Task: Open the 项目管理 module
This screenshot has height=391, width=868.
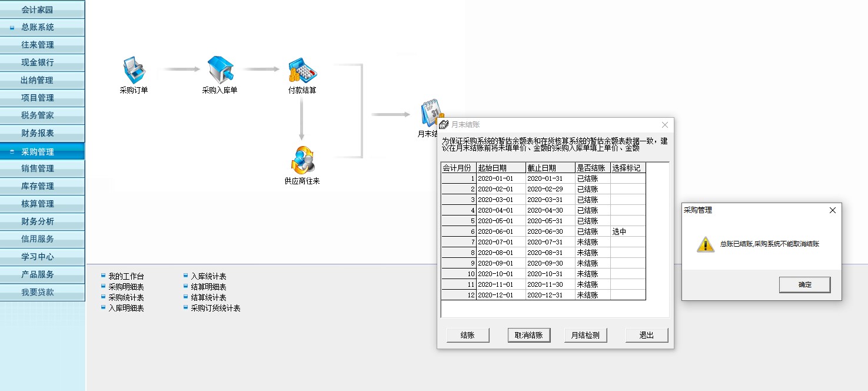Action: 42,98
